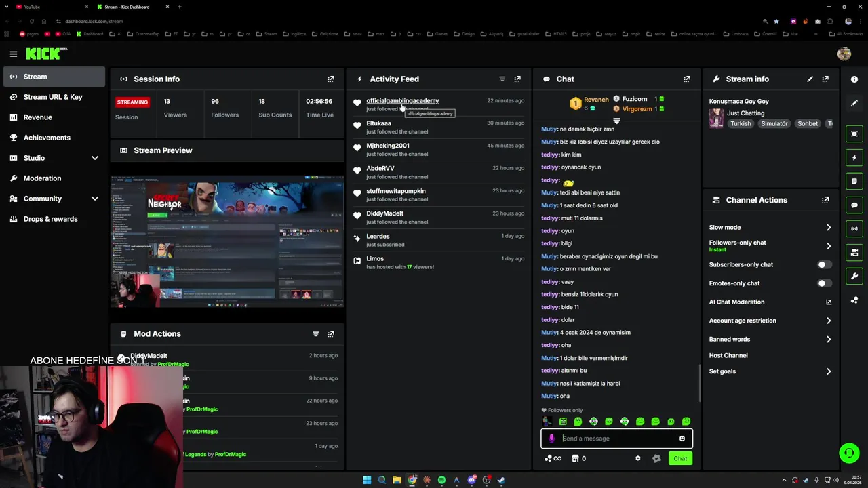
Task: Open Set goals settings arrow
Action: pos(828,371)
